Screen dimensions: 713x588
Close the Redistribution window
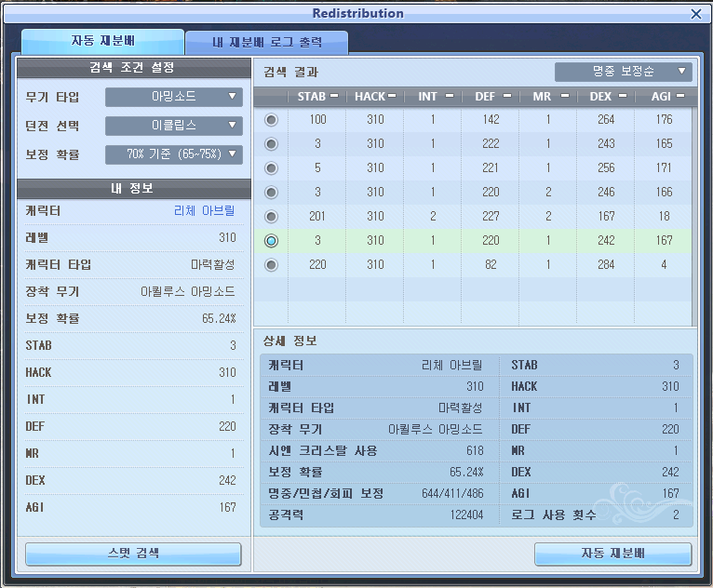tap(695, 14)
